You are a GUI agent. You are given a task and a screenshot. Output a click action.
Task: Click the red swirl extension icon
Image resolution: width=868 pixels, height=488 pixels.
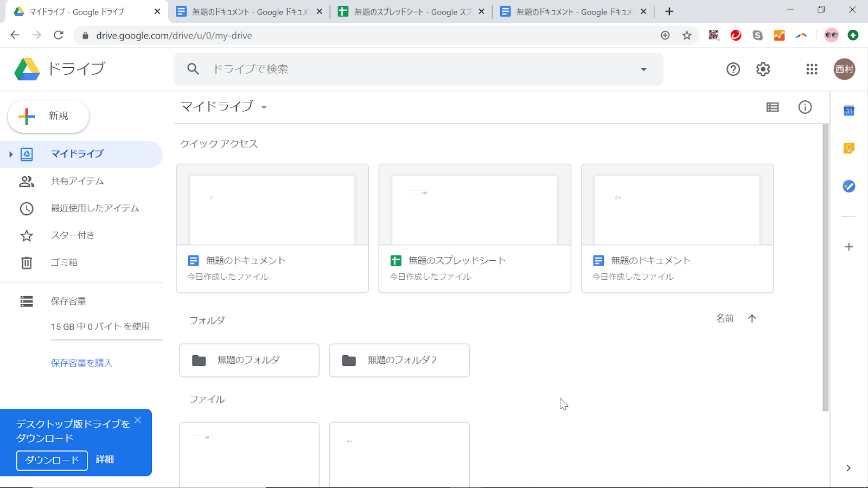736,35
